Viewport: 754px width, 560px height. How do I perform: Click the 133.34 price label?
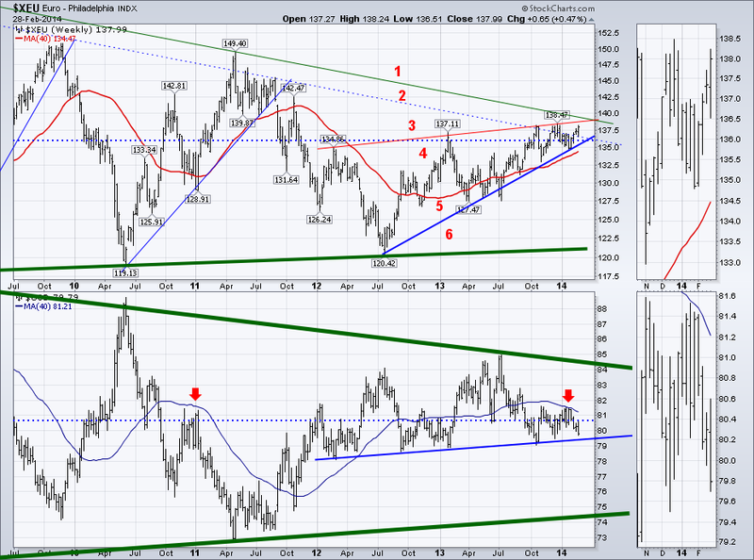coord(144,150)
